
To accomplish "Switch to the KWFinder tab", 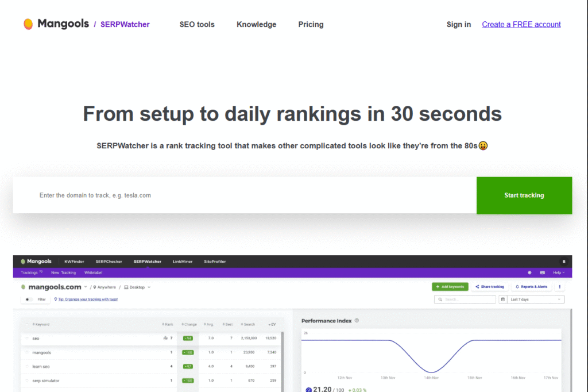I will (74, 262).
